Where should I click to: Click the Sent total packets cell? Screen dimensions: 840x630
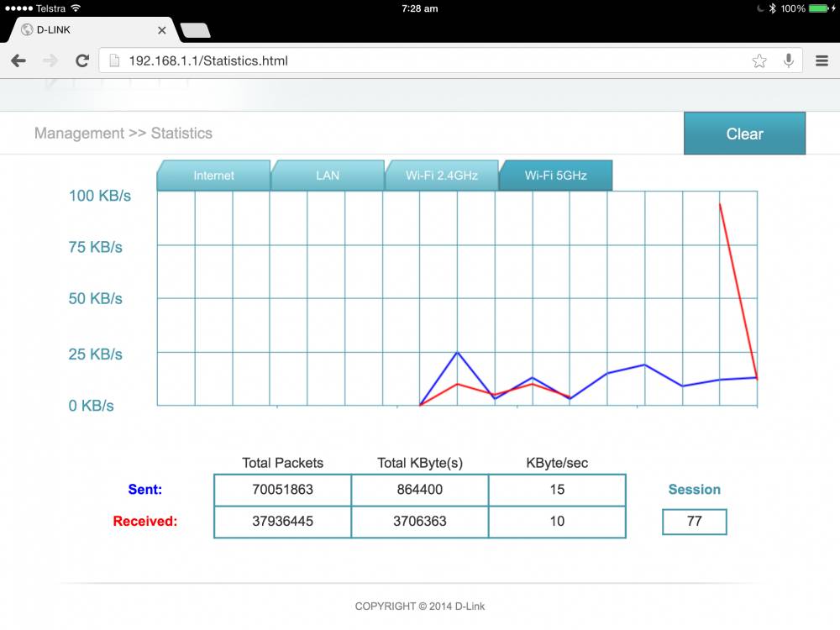tap(282, 490)
